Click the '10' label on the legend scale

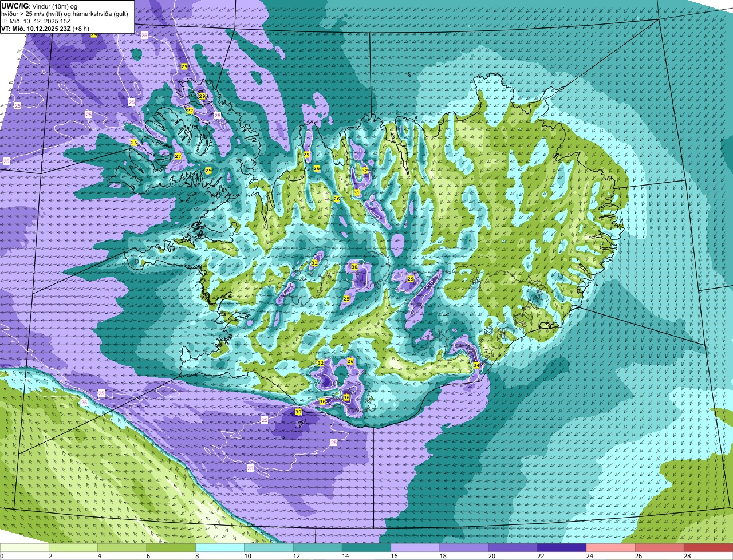coord(247,556)
